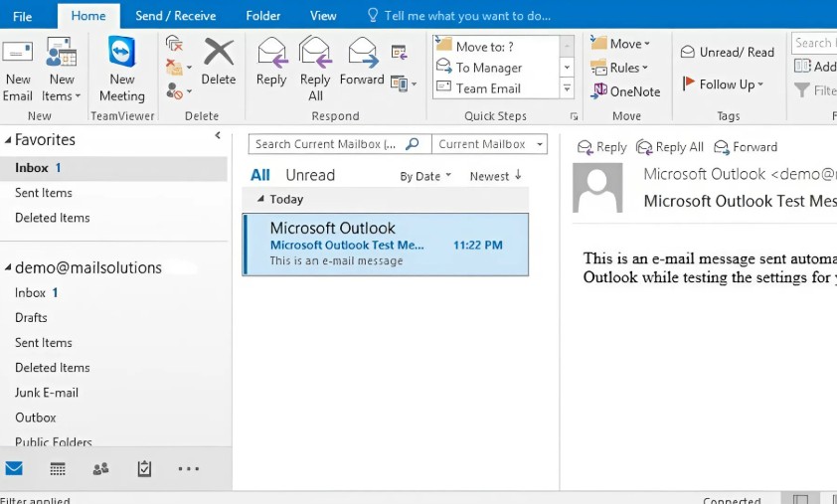This screenshot has height=504, width=837.
Task: Click the Tell me what you want box
Action: [x=459, y=16]
